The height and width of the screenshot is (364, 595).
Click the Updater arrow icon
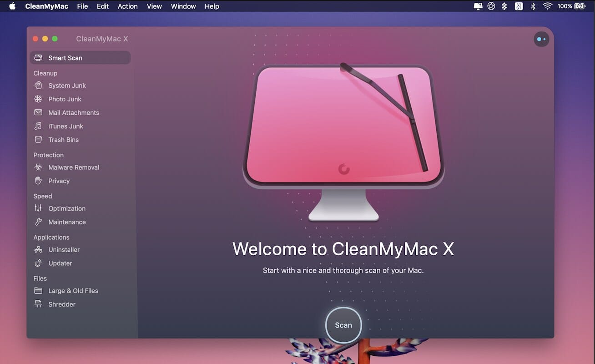tap(38, 263)
